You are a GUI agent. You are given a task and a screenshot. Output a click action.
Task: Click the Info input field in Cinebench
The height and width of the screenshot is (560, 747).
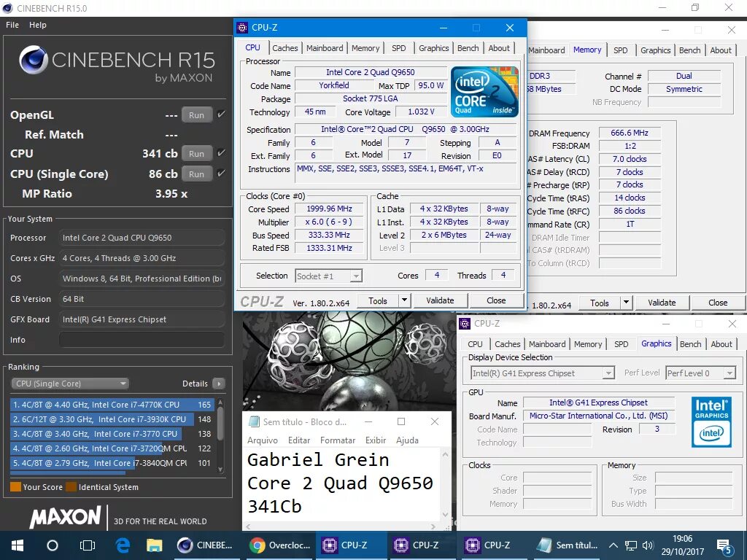point(142,340)
